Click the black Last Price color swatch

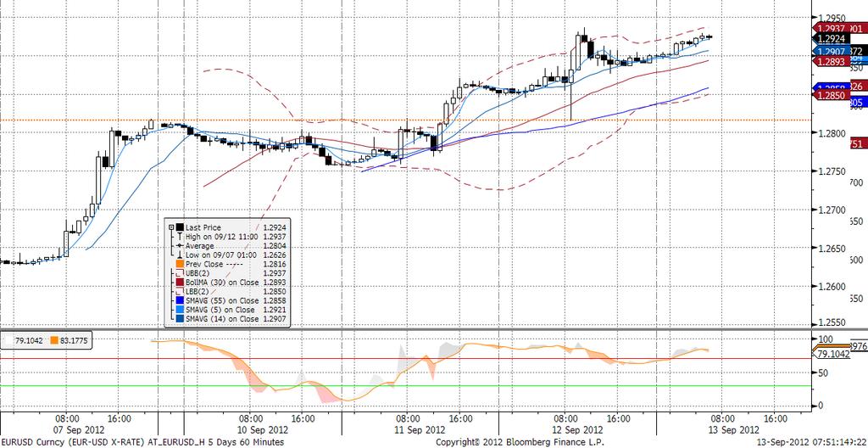point(180,227)
